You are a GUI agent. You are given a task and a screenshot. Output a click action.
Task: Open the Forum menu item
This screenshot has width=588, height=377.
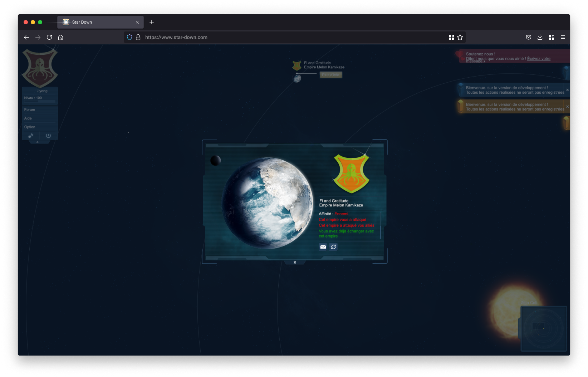(30, 110)
